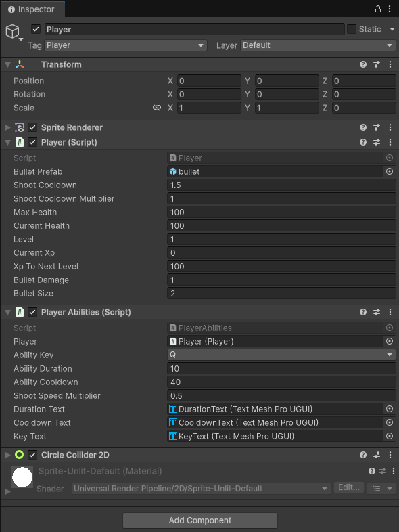This screenshot has height=532, width=399.
Task: Open Transform component context menu
Action: [x=390, y=64]
